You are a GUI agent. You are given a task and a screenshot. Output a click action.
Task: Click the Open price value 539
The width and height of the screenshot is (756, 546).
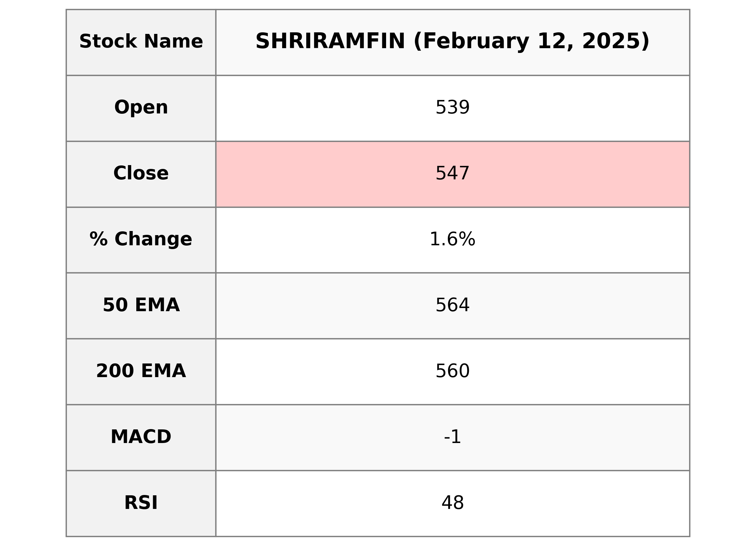pos(452,108)
